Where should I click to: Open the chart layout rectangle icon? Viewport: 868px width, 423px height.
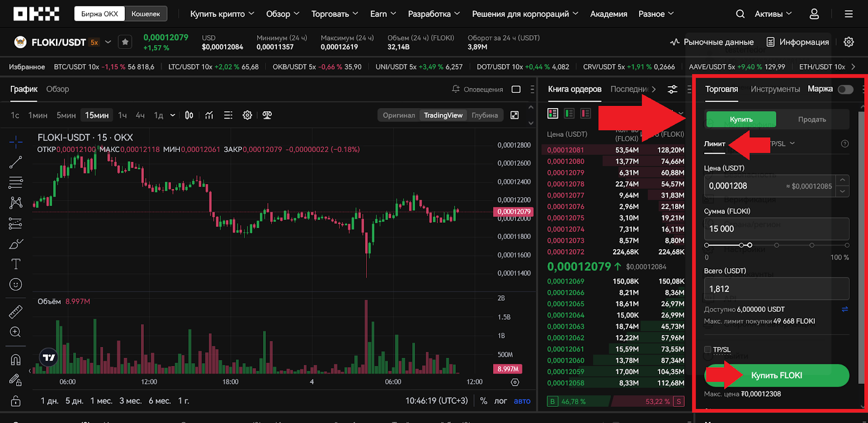516,89
